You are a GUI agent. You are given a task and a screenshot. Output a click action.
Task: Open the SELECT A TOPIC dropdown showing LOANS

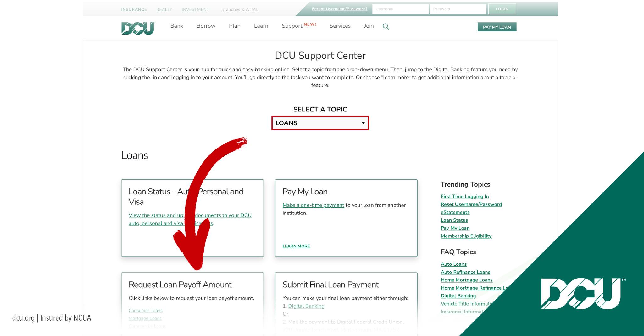(320, 123)
